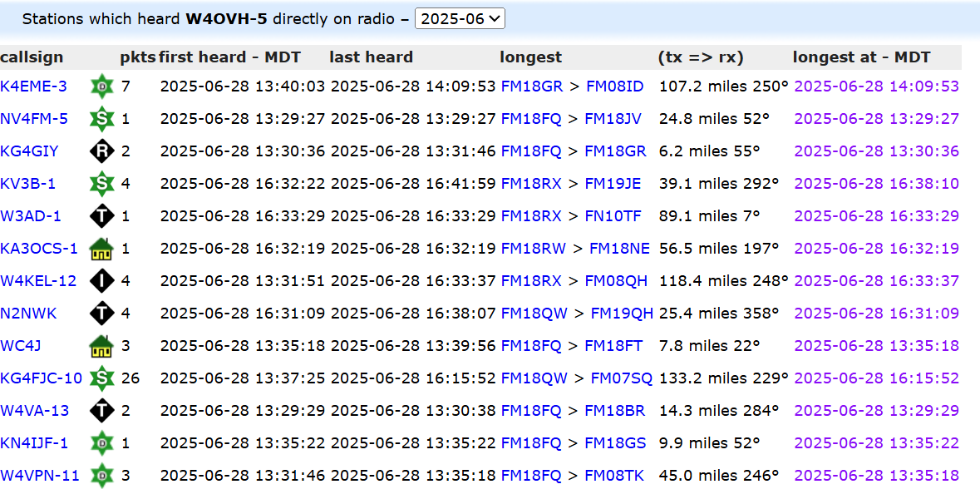Click the purple timestamp 2025-06-28 13:30:36
Image resolution: width=980 pixels, height=499 pixels.
click(876, 151)
